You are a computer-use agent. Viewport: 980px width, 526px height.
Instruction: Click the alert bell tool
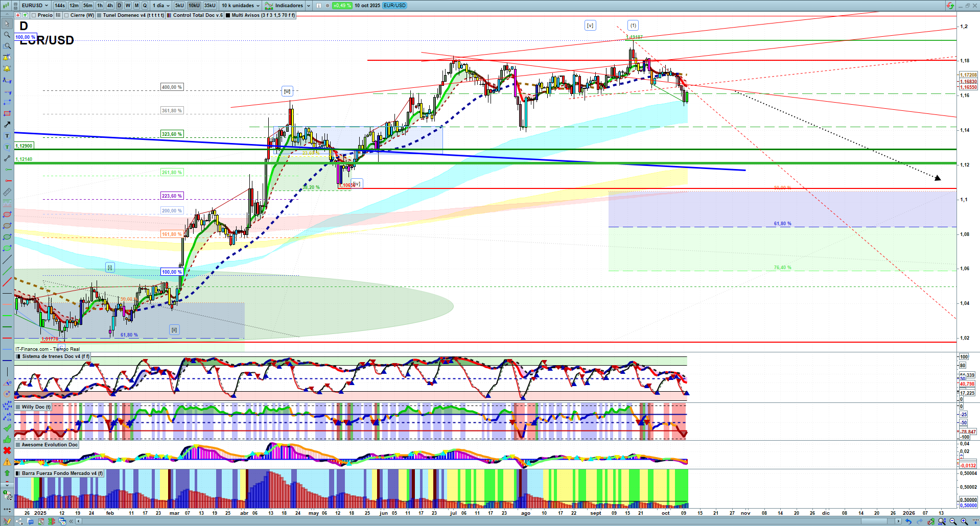tap(7, 68)
